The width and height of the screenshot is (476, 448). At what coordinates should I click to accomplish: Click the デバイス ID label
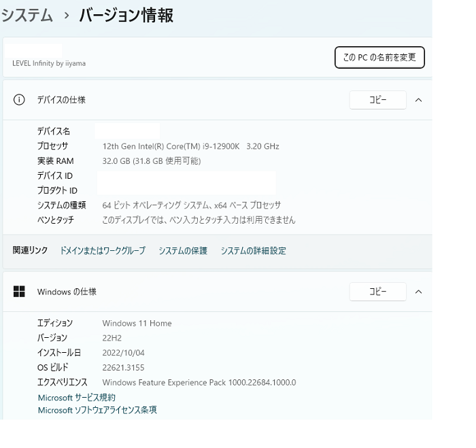click(55, 175)
